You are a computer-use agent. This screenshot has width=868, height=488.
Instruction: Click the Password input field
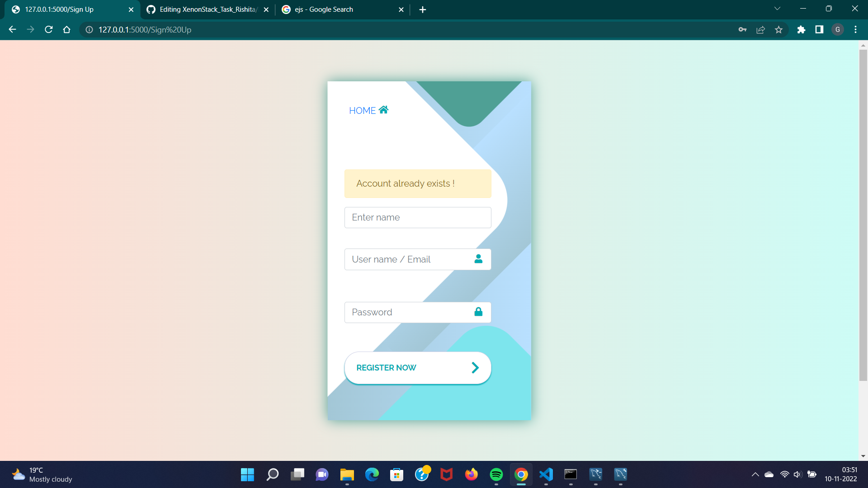[x=407, y=312]
